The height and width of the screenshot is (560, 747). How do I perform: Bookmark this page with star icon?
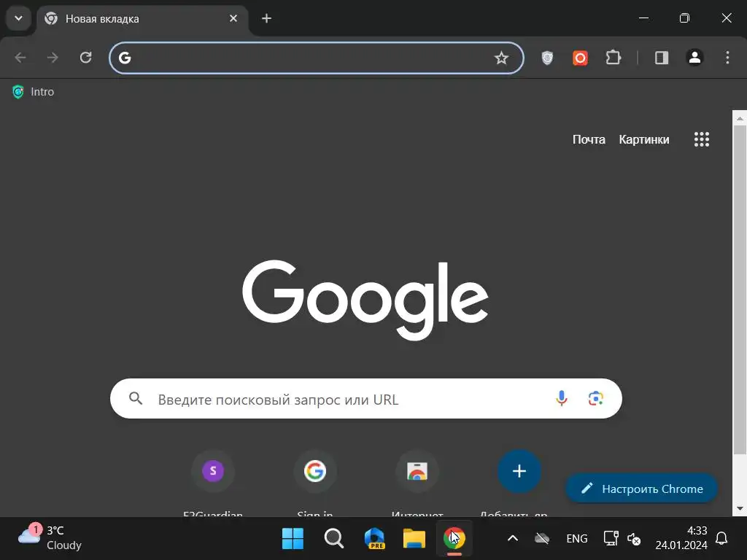[501, 58]
